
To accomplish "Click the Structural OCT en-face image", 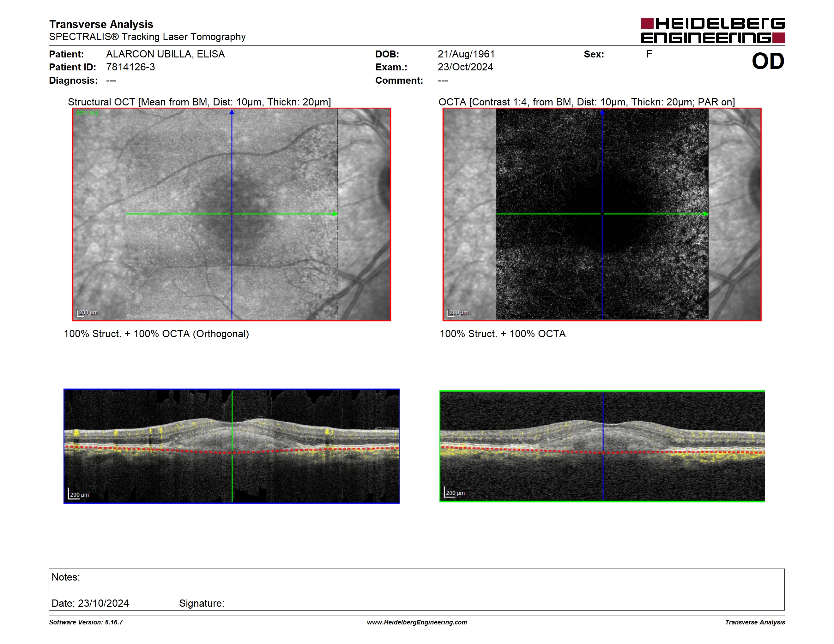I will point(232,214).
